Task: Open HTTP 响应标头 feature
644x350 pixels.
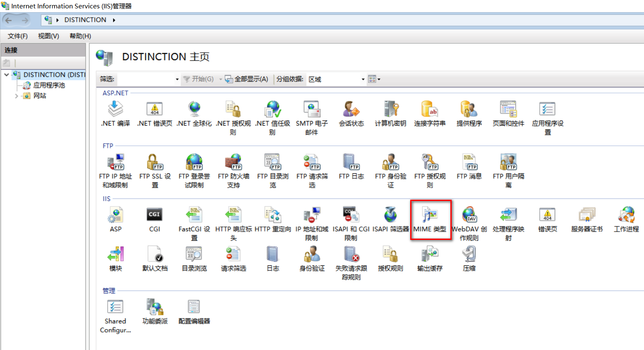Action: pos(233,224)
